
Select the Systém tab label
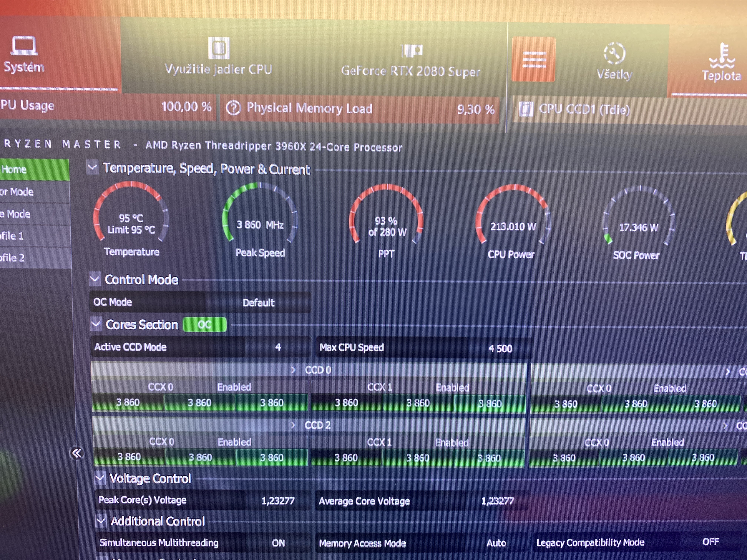coord(24,67)
